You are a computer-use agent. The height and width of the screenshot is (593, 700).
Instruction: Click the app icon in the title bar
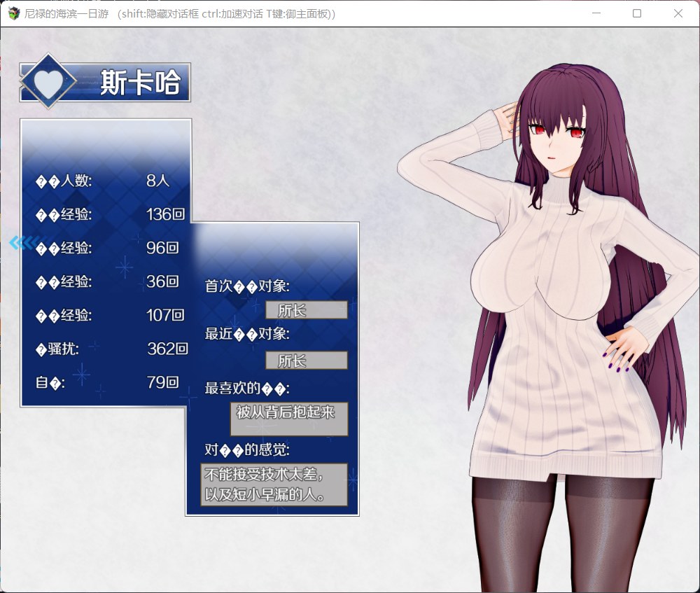pyautogui.click(x=13, y=13)
